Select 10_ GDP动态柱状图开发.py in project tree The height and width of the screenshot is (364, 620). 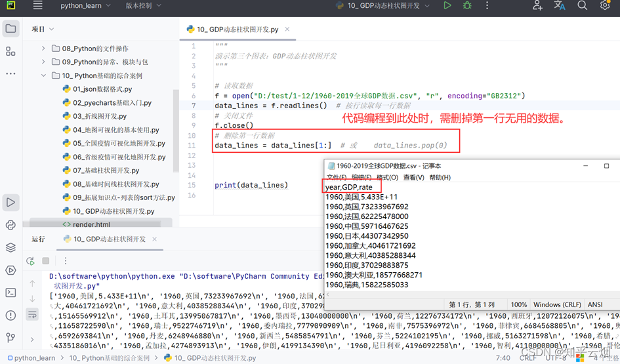click(108, 211)
